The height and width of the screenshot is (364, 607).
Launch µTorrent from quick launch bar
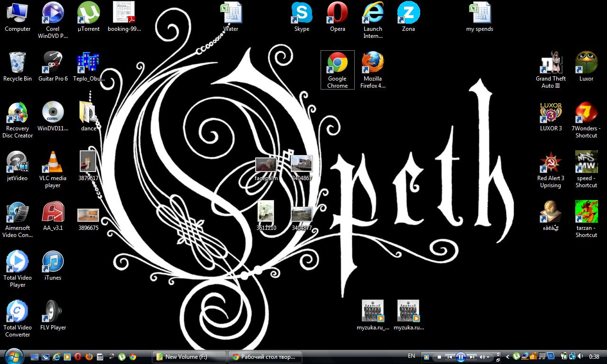(122, 357)
